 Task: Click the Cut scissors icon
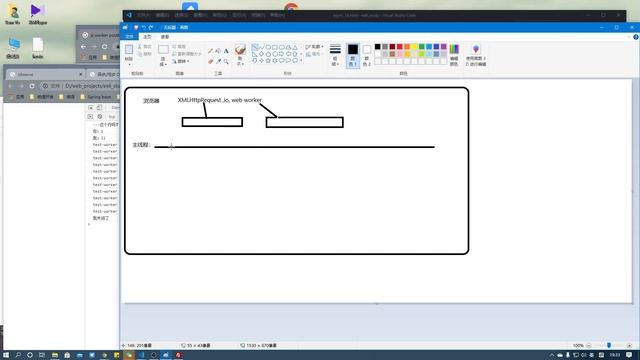pos(140,47)
